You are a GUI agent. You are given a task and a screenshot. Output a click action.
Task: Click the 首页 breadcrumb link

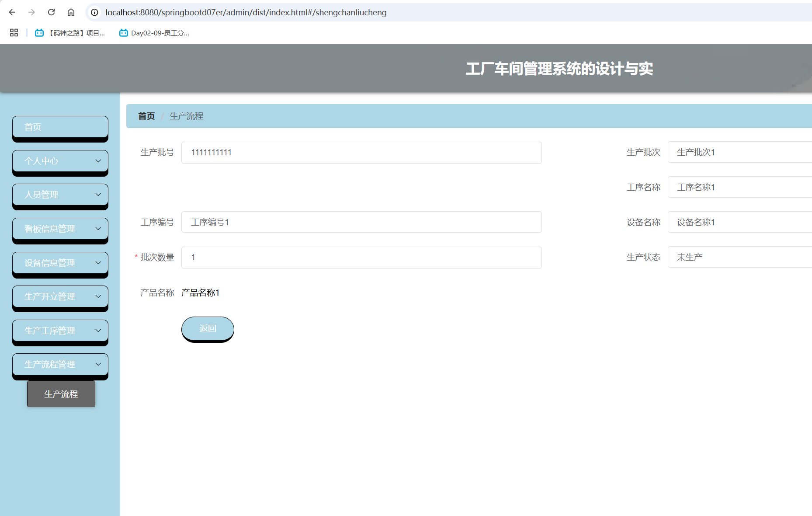[146, 116]
